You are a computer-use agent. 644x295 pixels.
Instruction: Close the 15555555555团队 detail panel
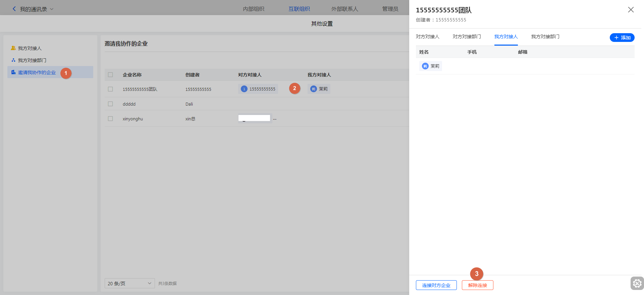(631, 10)
